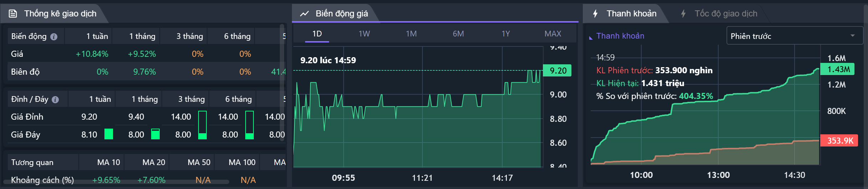
Task: Click the Biến động column header
Action: click(36, 36)
